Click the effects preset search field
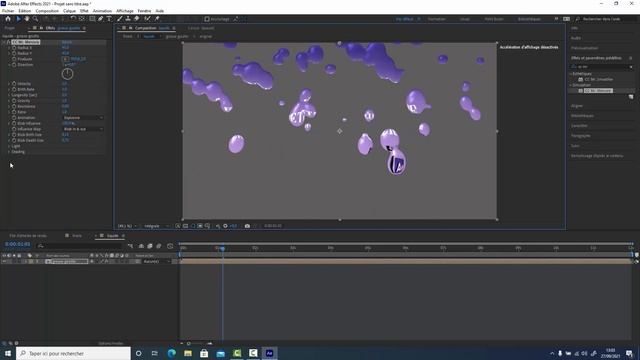Image resolution: width=640 pixels, height=360 pixels. coord(602,67)
